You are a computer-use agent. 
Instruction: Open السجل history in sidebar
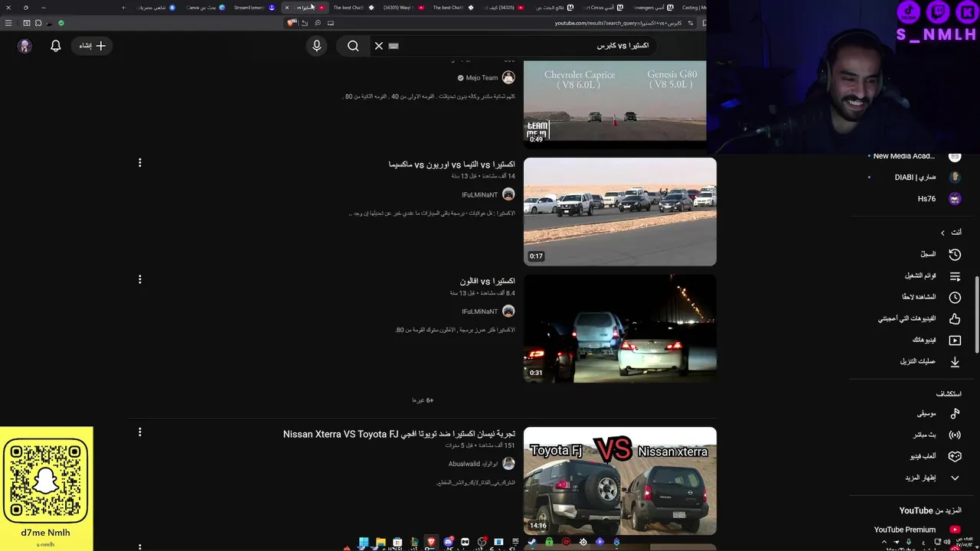[x=939, y=254]
